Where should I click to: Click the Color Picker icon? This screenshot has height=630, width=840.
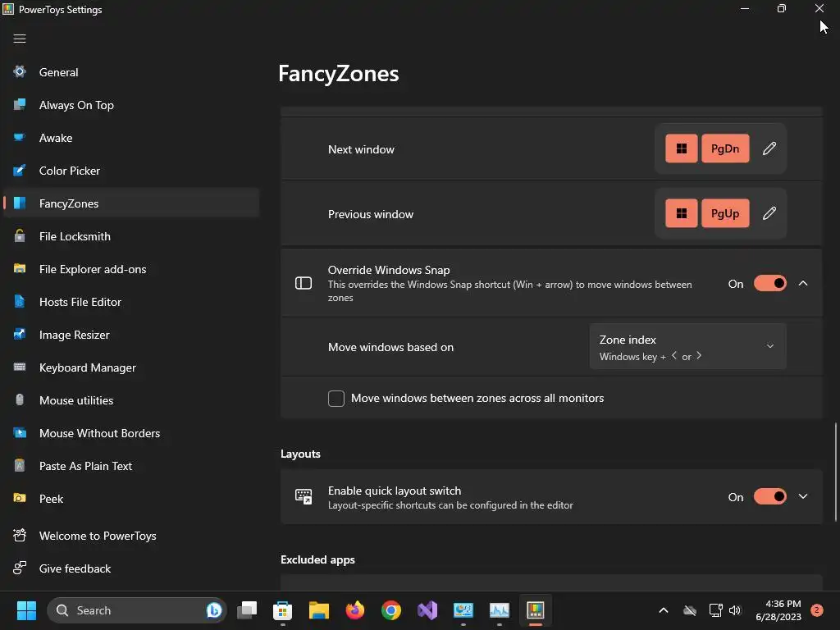click(x=20, y=171)
